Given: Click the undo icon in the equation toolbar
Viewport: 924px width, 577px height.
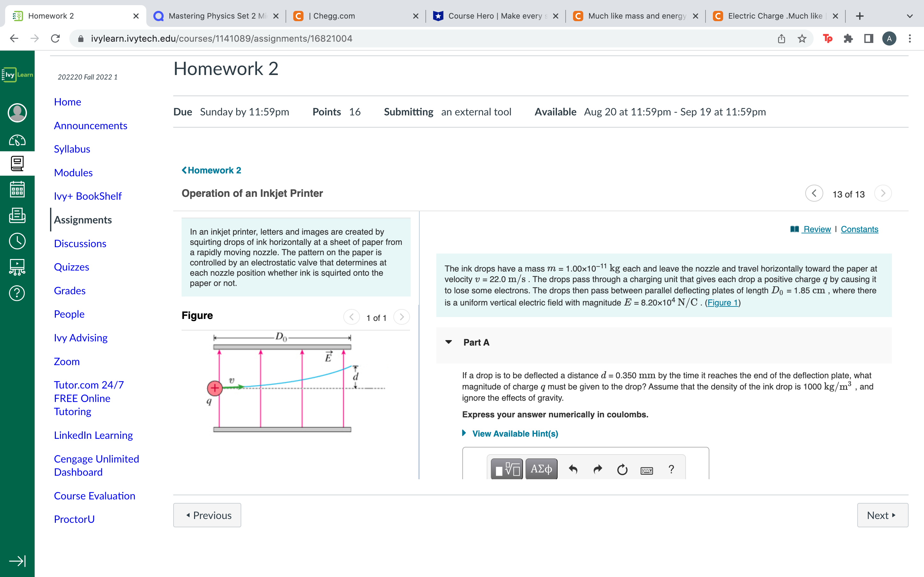Looking at the screenshot, I should (573, 469).
